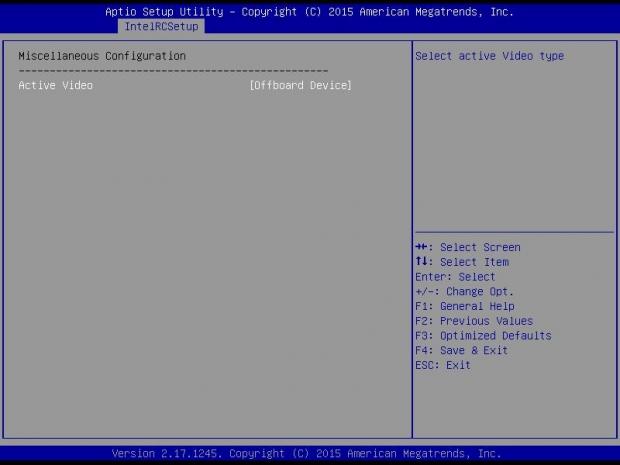This screenshot has height=465, width=620.
Task: Click the Change Opt. key hint
Action: (464, 291)
